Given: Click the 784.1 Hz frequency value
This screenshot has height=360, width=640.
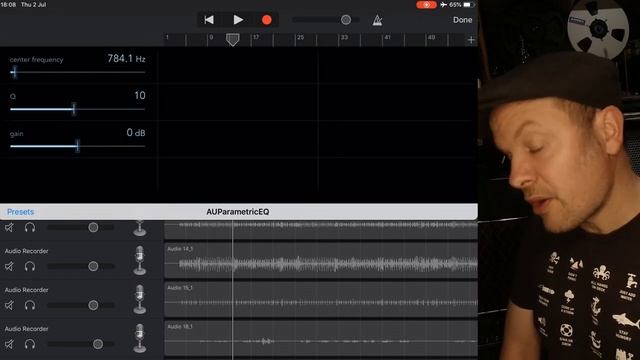Looking at the screenshot, I should click(126, 59).
